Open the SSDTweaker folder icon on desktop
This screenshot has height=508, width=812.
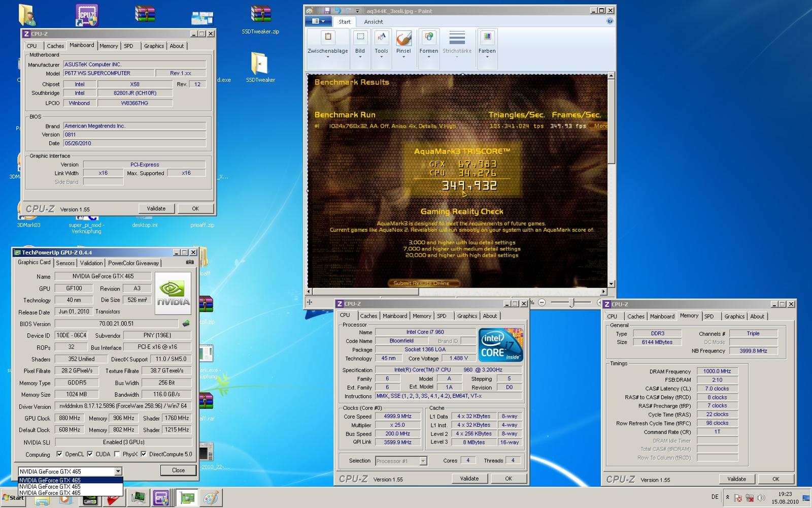click(260, 63)
